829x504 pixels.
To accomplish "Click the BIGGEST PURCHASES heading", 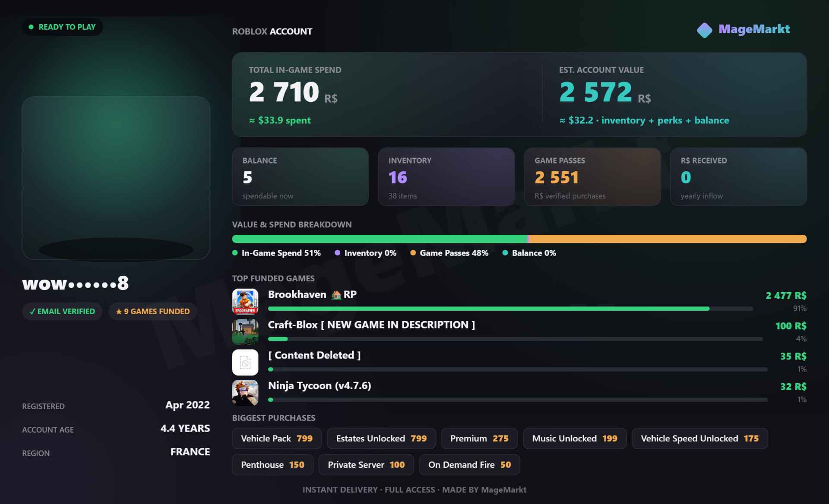I will 274,418.
